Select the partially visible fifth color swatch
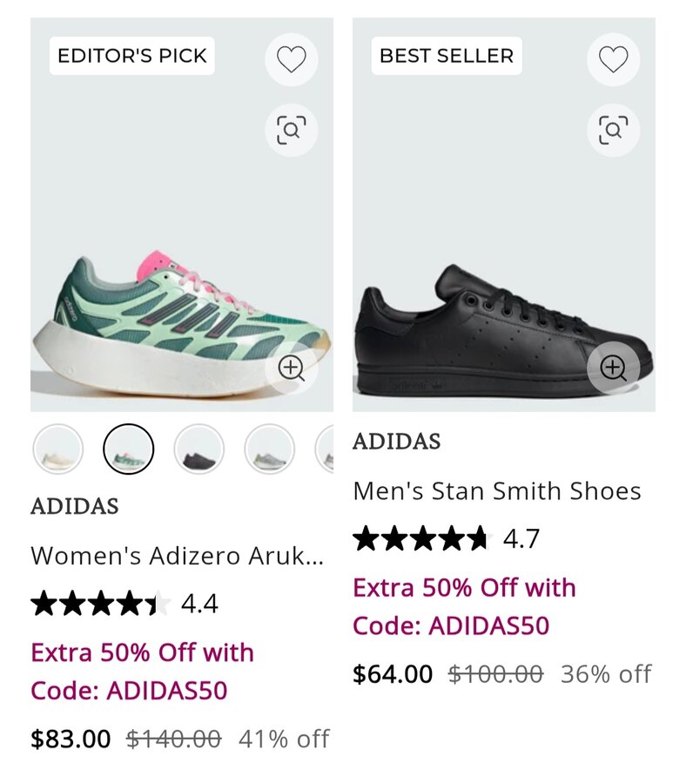The image size is (686, 784). tap(326, 449)
